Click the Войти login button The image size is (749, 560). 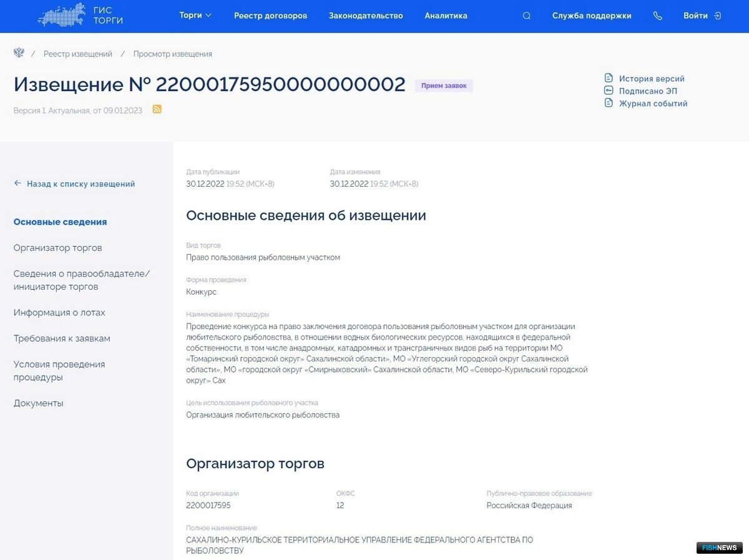(702, 16)
